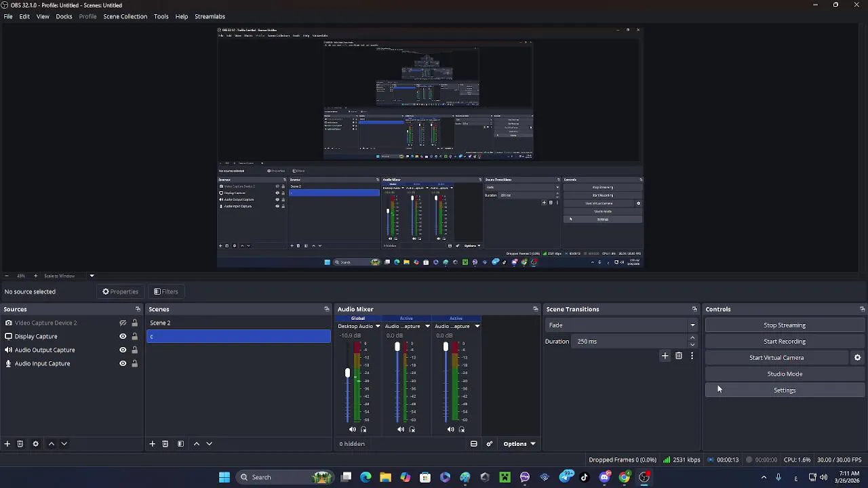Hide the Audio Output Capture source
Viewport: 868px width, 488px height.
point(123,350)
